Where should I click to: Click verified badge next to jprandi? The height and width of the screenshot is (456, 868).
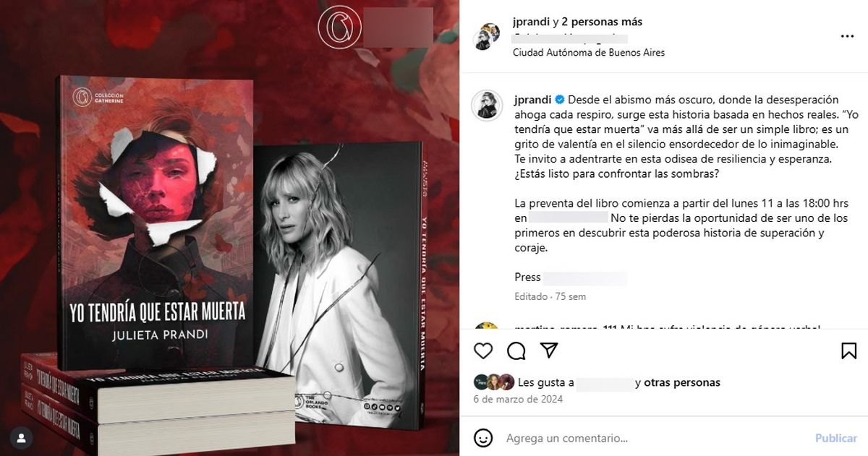click(559, 99)
